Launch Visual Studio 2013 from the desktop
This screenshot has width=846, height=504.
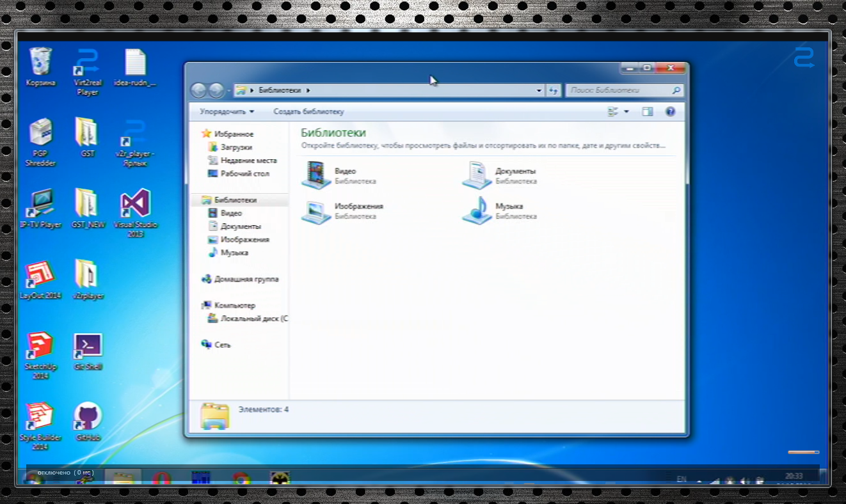click(135, 214)
